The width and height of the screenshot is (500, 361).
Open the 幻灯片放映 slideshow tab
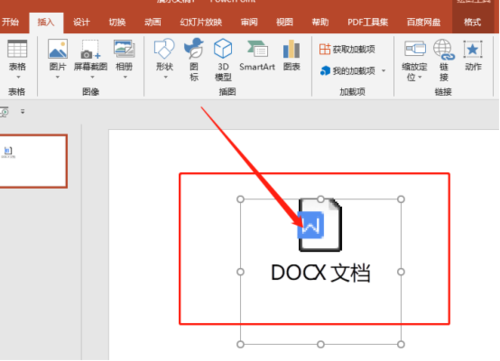201,22
